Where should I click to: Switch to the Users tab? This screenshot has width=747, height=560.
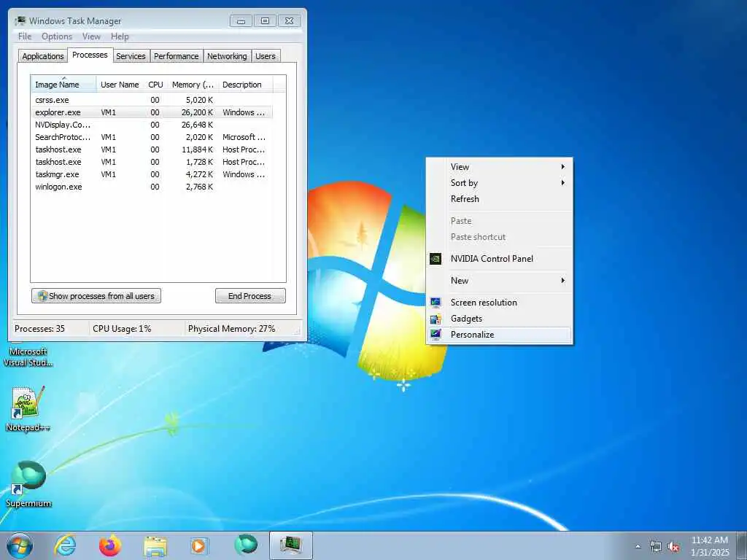pyautogui.click(x=266, y=56)
